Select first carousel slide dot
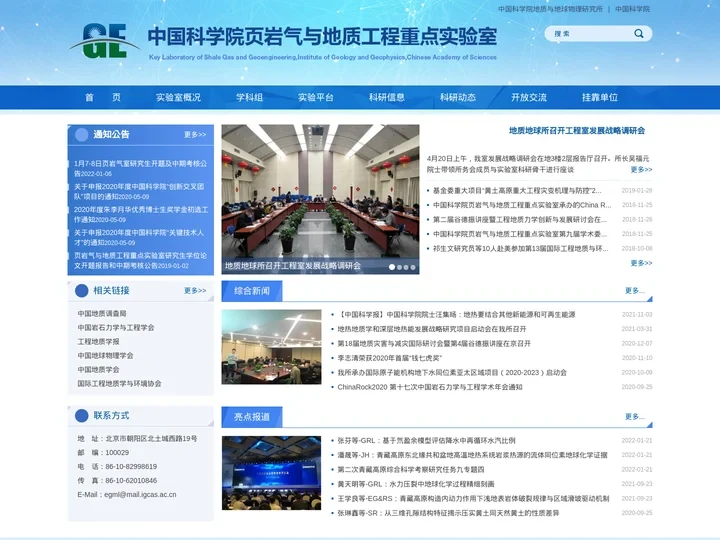Image resolution: width=720 pixels, height=540 pixels. pyautogui.click(x=392, y=267)
